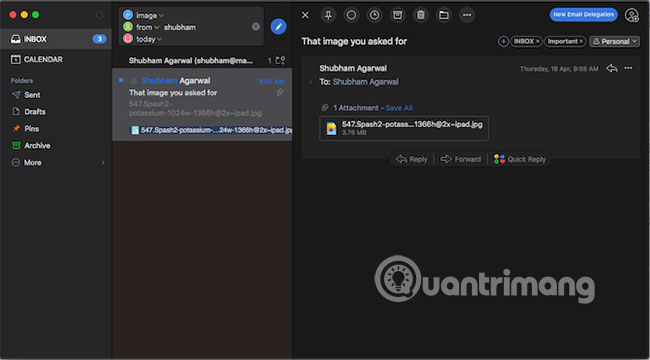This screenshot has width=650, height=360.
Task: Close the open email with the X icon
Action: coord(305,15)
